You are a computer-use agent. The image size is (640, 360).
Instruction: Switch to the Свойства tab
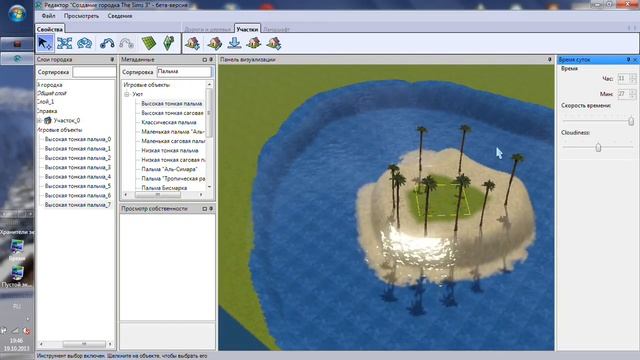pos(49,29)
